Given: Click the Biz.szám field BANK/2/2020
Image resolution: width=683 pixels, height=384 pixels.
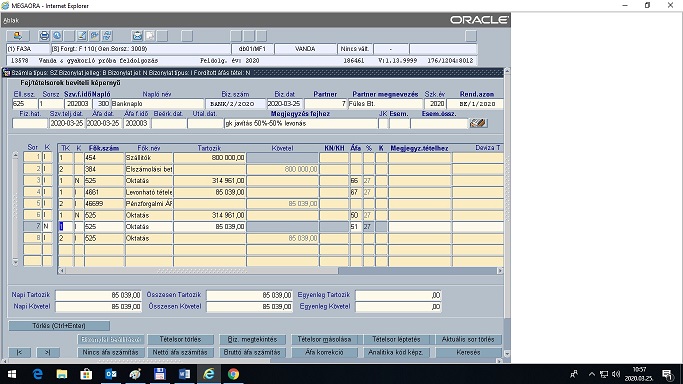Looking at the screenshot, I should pyautogui.click(x=235, y=104).
